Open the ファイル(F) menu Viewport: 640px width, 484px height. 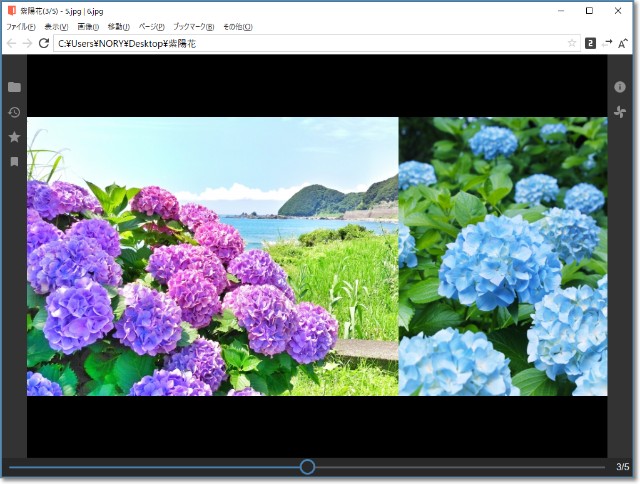pyautogui.click(x=20, y=27)
